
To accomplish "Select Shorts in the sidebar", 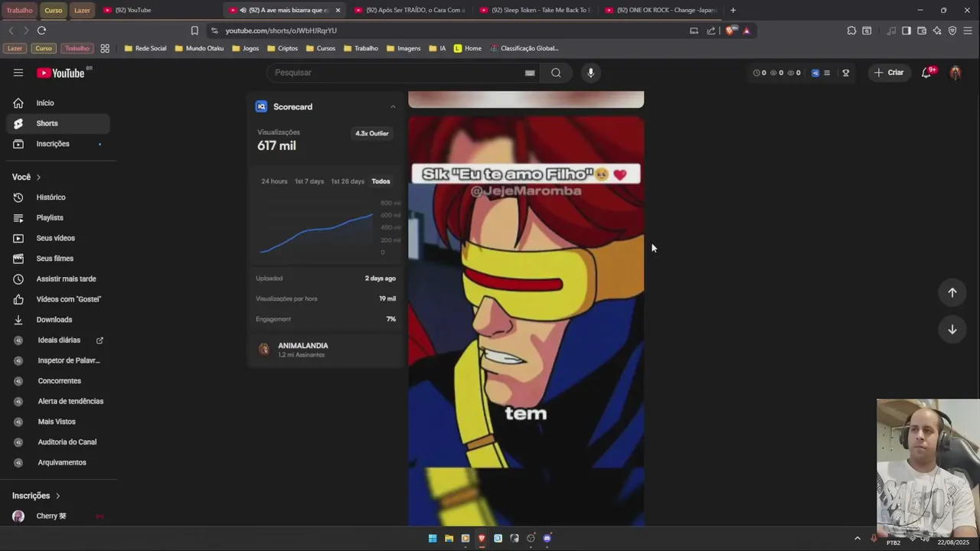I will (58, 123).
